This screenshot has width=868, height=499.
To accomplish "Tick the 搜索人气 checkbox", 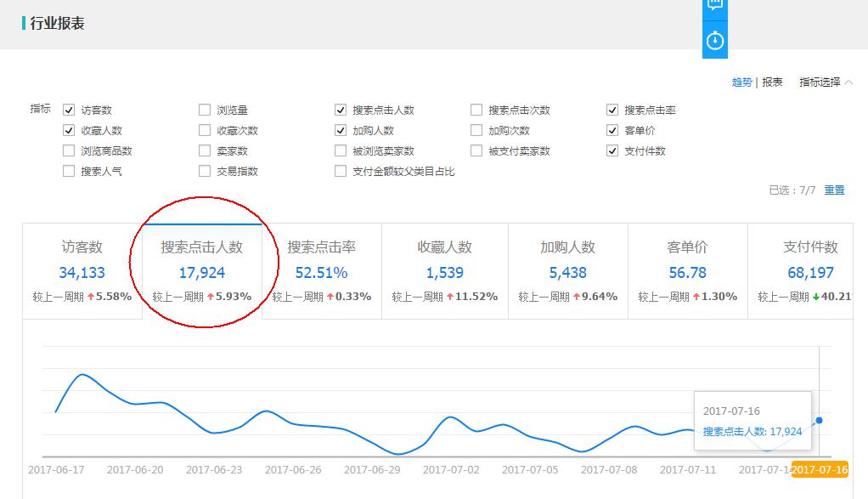I will coord(69,171).
